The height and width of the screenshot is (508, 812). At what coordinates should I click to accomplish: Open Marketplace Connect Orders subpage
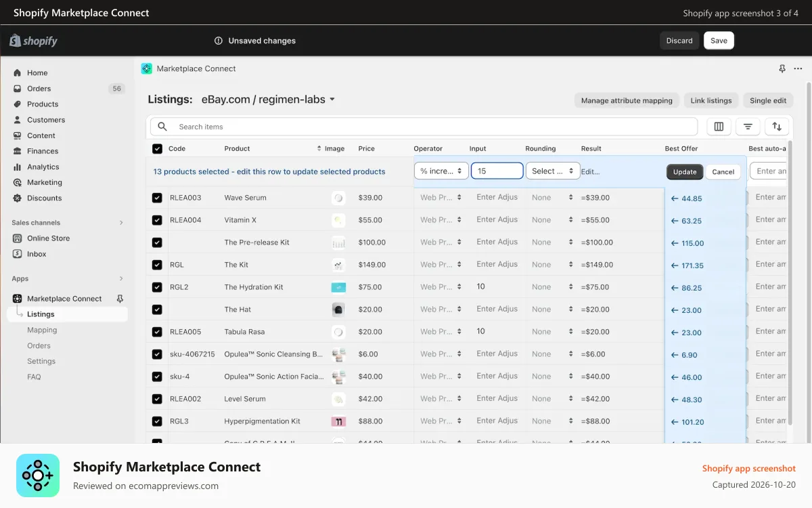pyautogui.click(x=39, y=345)
